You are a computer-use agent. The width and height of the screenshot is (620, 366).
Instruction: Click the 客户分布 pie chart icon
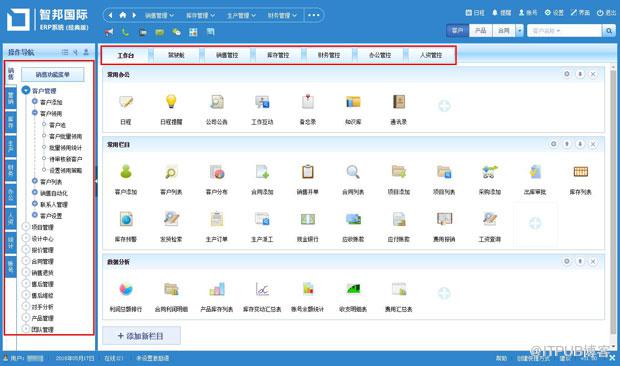pos(217,172)
